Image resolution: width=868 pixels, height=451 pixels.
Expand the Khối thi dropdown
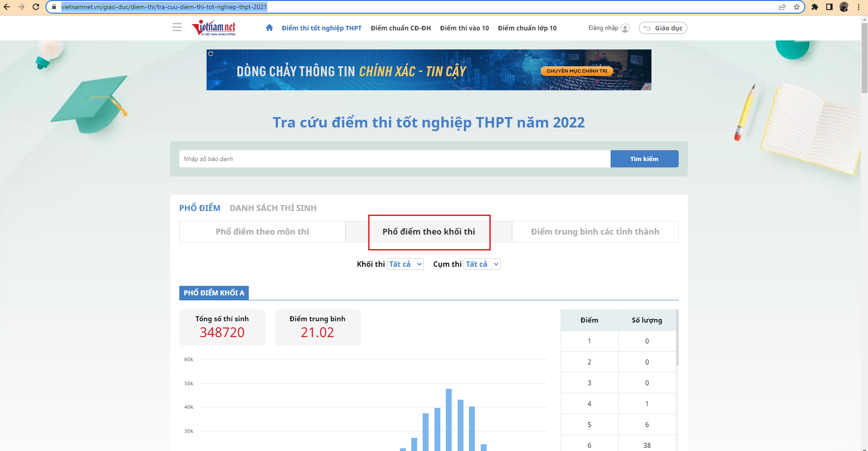coord(405,264)
